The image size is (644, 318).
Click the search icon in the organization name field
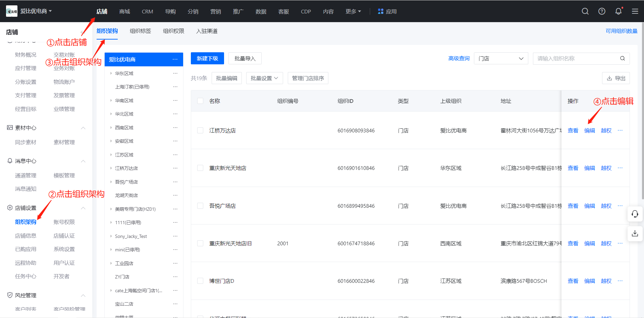(623, 58)
